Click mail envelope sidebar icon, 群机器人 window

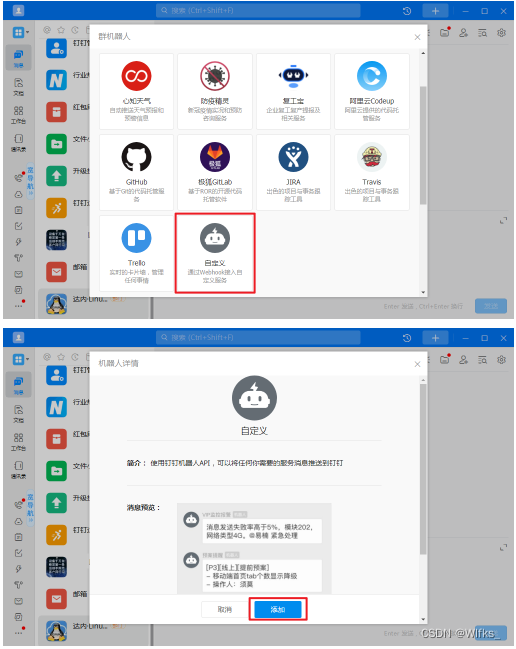pos(19,274)
